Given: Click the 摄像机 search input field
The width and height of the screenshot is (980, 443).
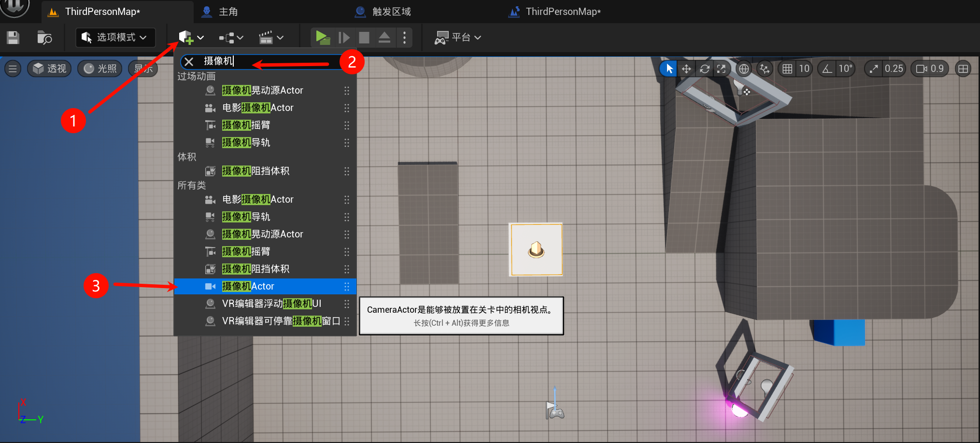Looking at the screenshot, I should [x=266, y=61].
